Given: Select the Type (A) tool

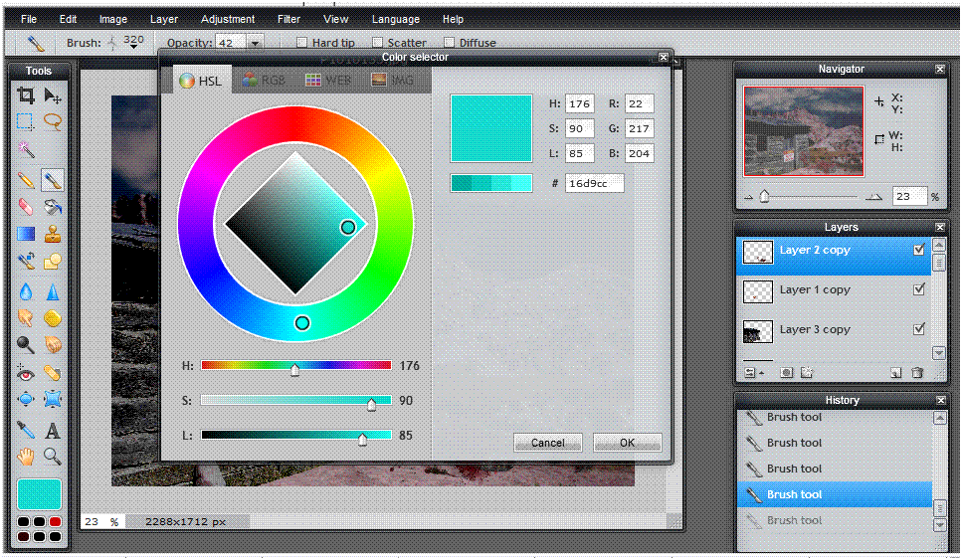Looking at the screenshot, I should (53, 430).
